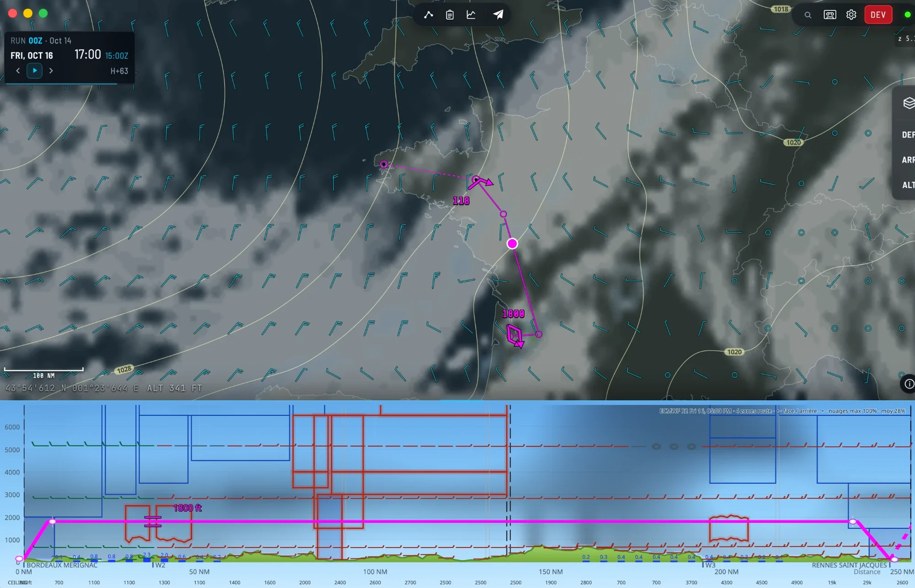
Task: Click the info circle icon
Action: pyautogui.click(x=909, y=384)
